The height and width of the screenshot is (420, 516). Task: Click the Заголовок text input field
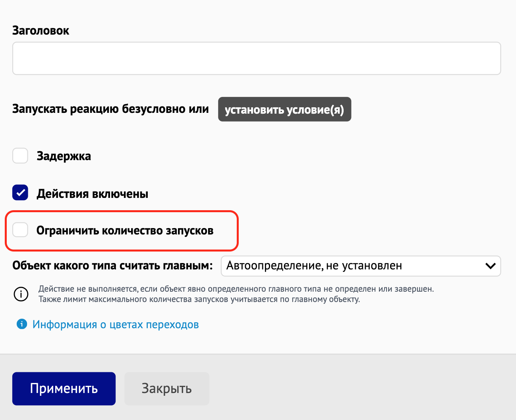tap(256, 58)
